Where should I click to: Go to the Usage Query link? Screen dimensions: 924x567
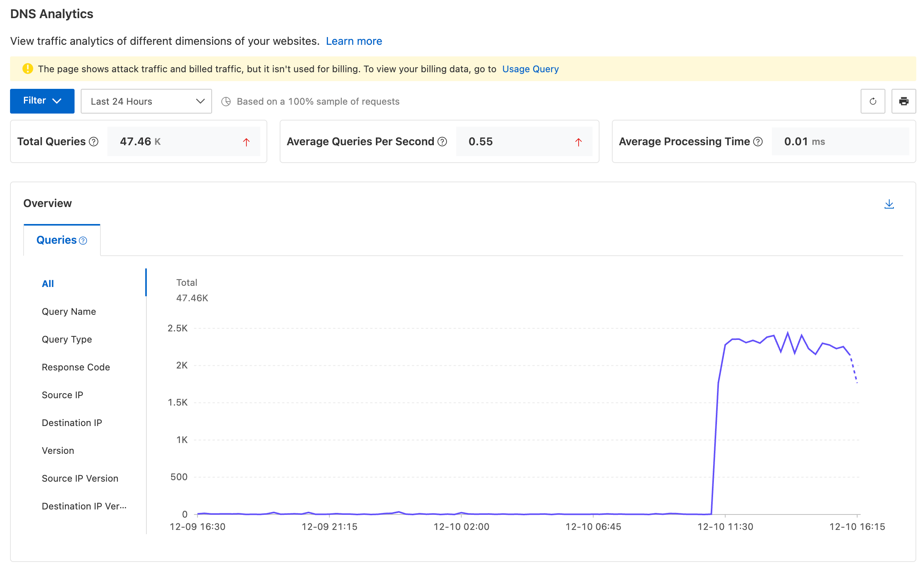tap(530, 69)
